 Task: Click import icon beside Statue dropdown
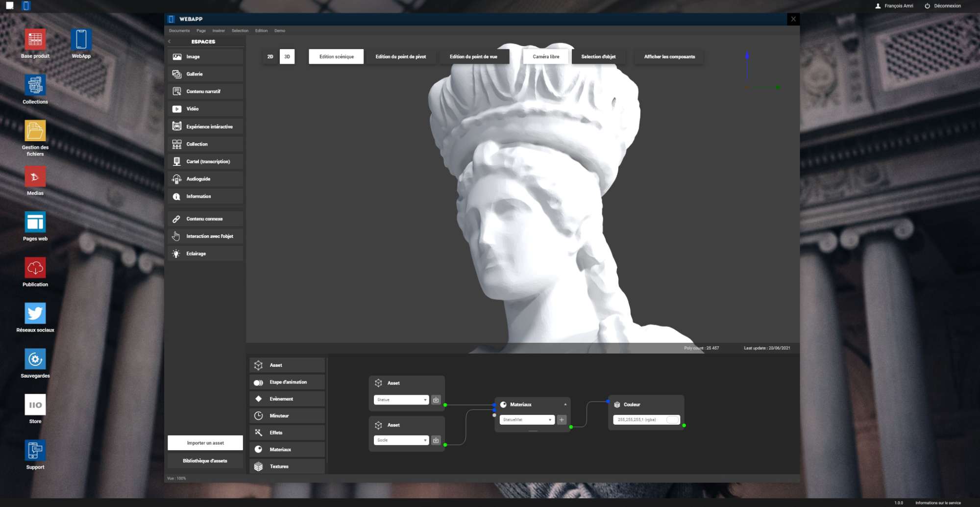pyautogui.click(x=436, y=400)
